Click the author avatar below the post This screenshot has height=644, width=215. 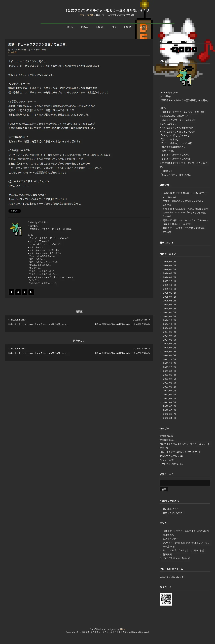[x=16, y=229]
